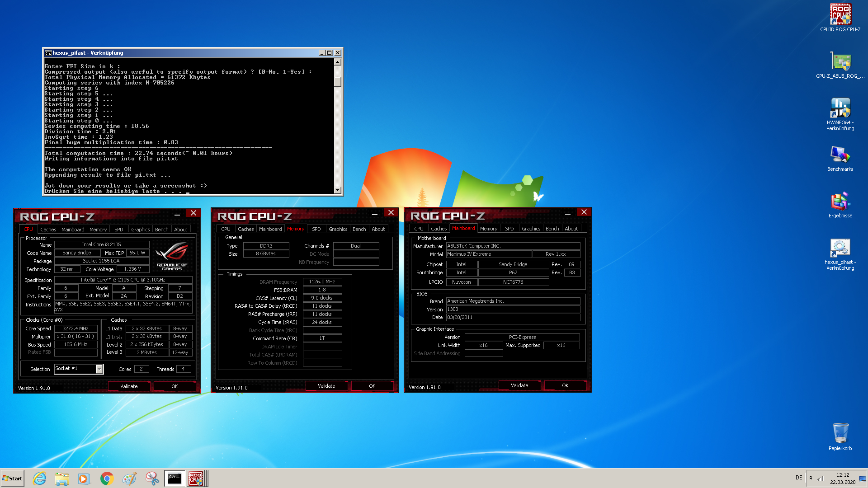Launch Google Chrome from the taskbar
Image resolution: width=868 pixels, height=488 pixels.
tap(107, 479)
